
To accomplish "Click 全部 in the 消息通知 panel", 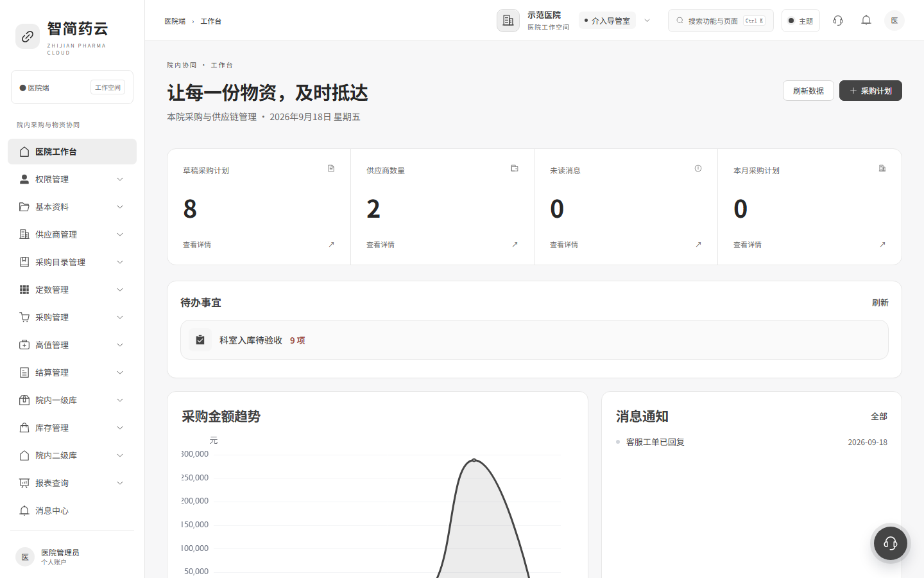I will coord(879,416).
